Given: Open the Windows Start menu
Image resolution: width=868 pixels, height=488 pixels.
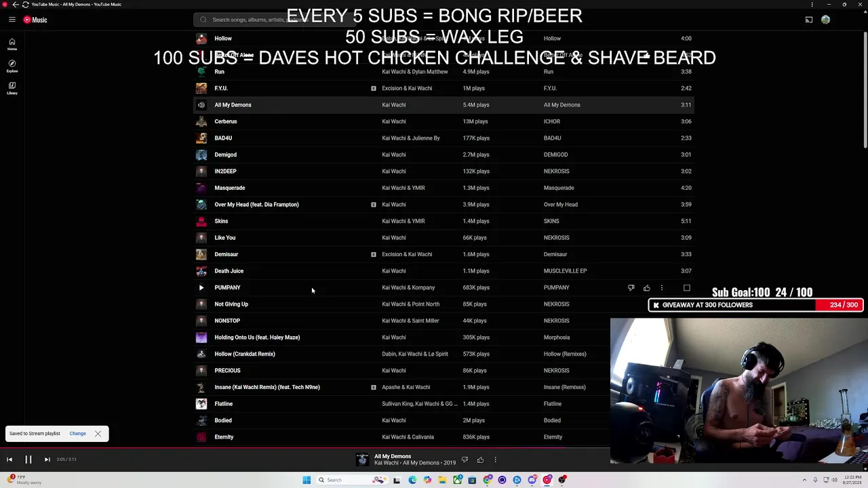Looking at the screenshot, I should (x=307, y=480).
